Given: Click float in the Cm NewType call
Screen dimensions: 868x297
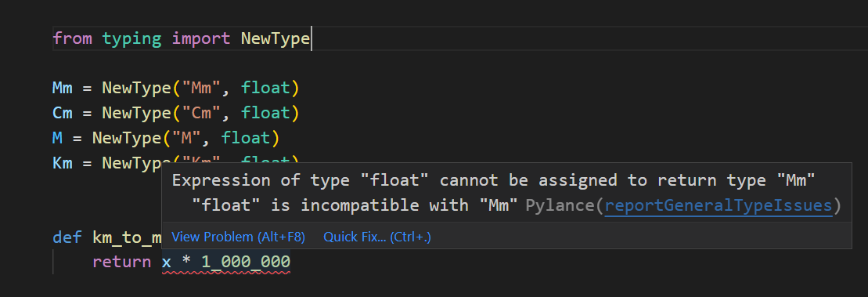Looking at the screenshot, I should coord(265,113).
